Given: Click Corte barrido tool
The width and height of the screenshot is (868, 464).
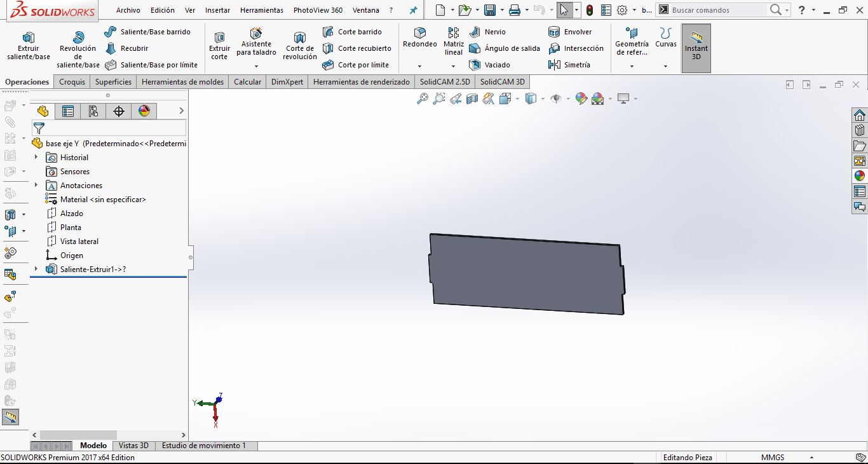Looking at the screenshot, I should coord(352,32).
